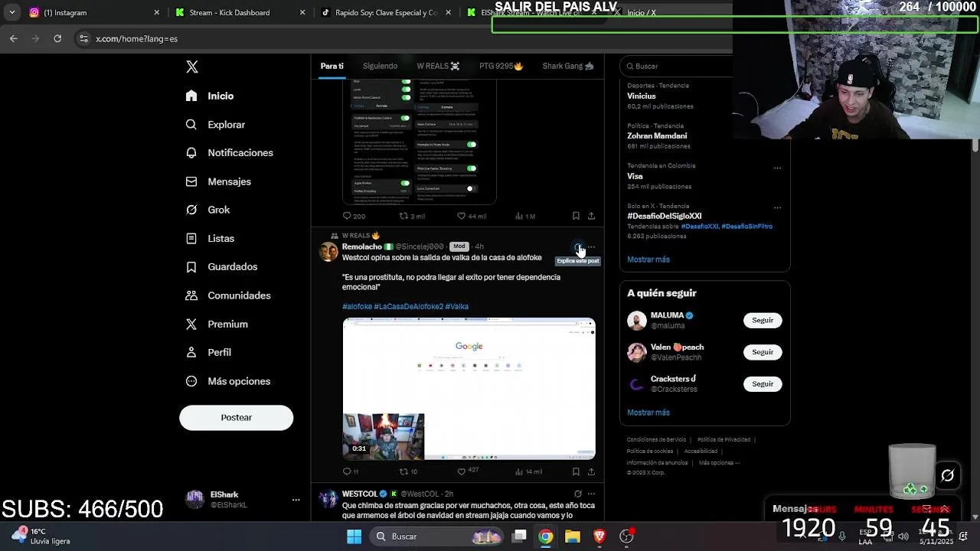Open the browser tab search dropdown
980x551 pixels.
pos(11,12)
